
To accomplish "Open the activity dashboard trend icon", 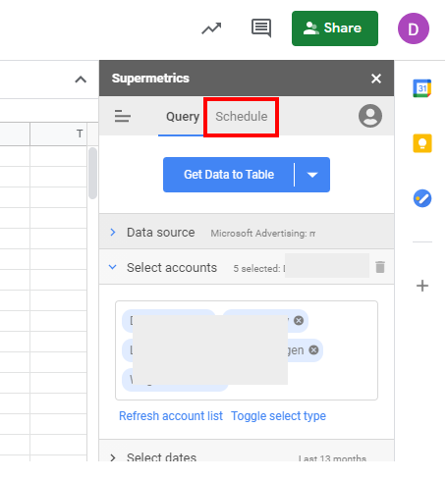I will click(211, 28).
